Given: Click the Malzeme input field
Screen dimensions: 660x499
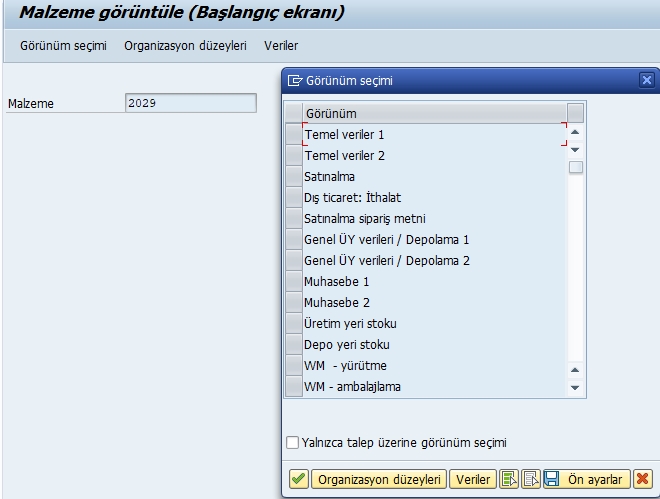Looking at the screenshot, I should pyautogui.click(x=190, y=103).
